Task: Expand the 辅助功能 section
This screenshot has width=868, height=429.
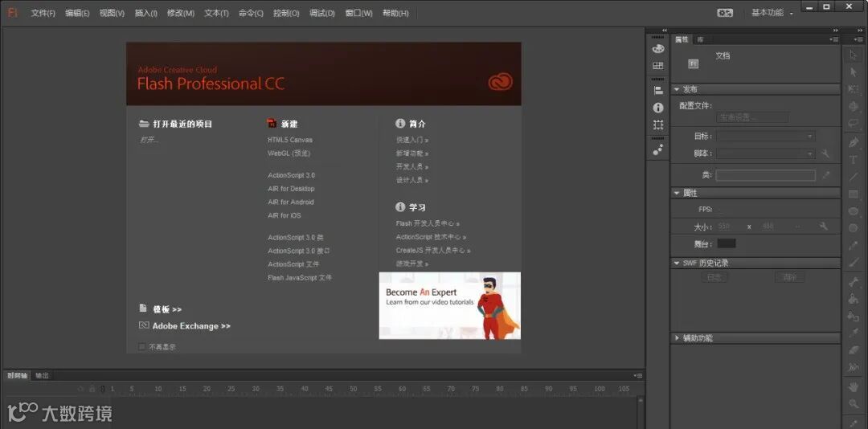Action: click(677, 337)
